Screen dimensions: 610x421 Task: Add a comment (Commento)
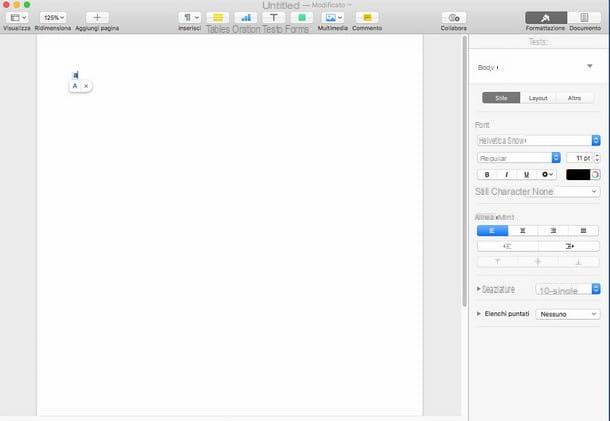click(x=367, y=18)
